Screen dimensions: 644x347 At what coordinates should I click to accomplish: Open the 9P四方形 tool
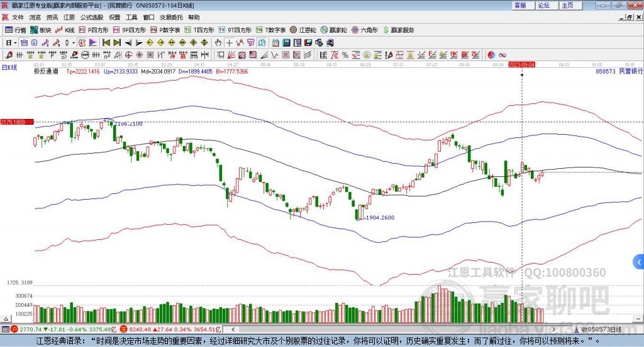coord(130,30)
